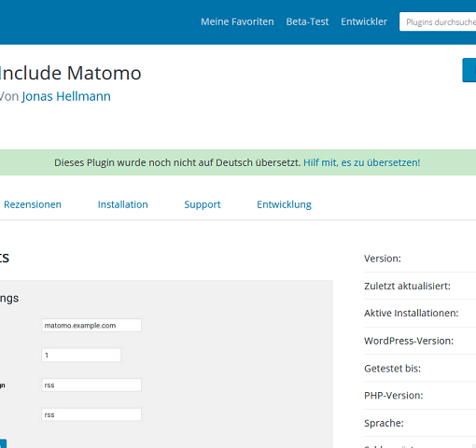
Task: Click the 'Sprache:' label
Action: point(384,424)
